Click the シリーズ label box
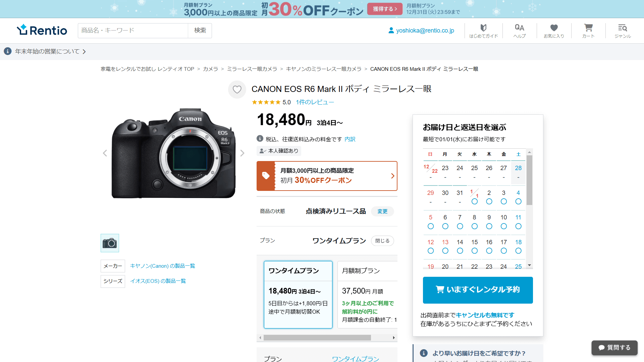Viewport: 644px width, 362px height. point(113,281)
